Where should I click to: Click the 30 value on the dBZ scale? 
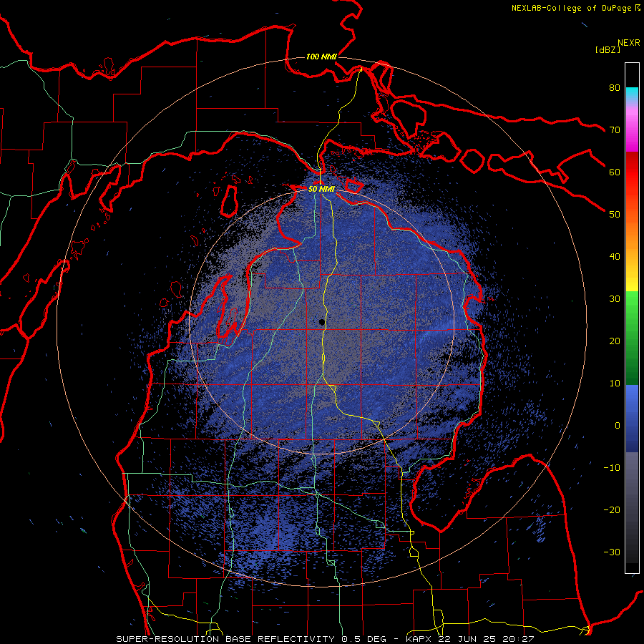[x=615, y=298]
